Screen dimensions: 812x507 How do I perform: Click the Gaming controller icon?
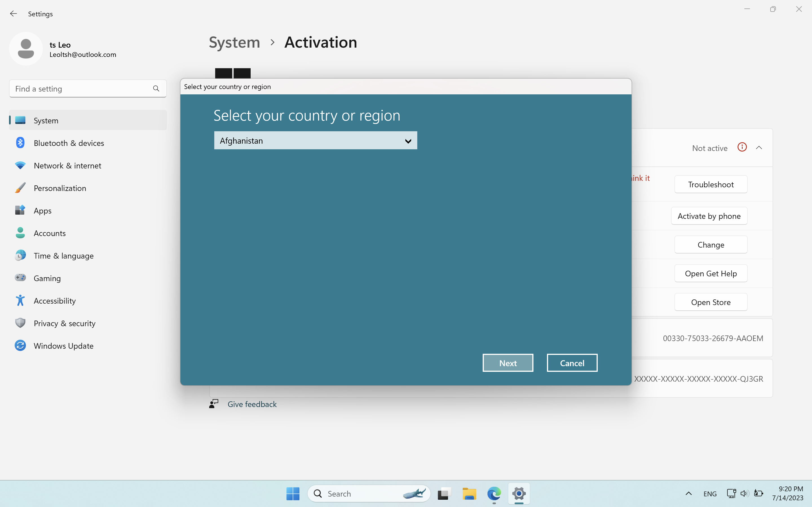coord(20,278)
